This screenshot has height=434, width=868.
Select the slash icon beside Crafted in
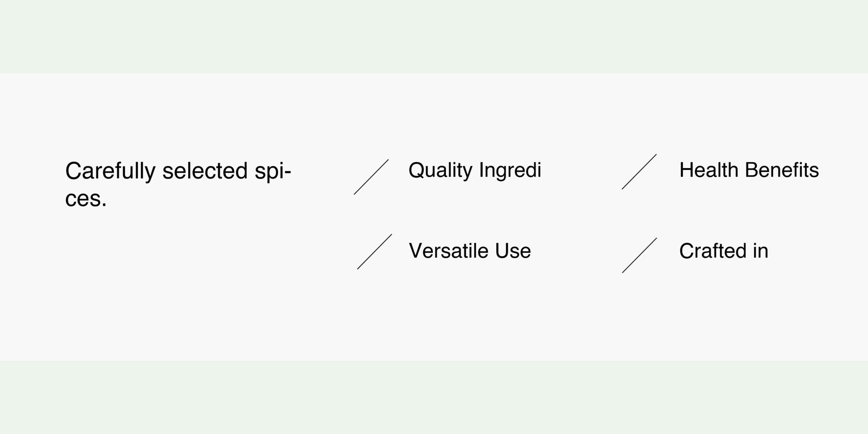point(639,255)
